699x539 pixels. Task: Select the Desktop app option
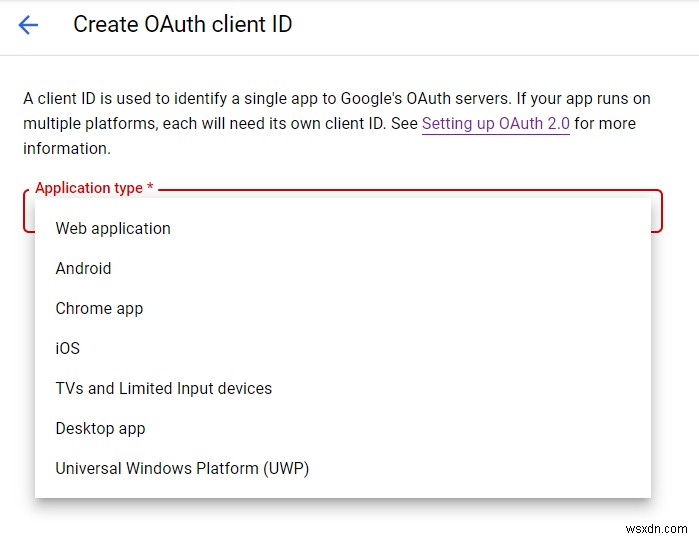click(x=100, y=428)
